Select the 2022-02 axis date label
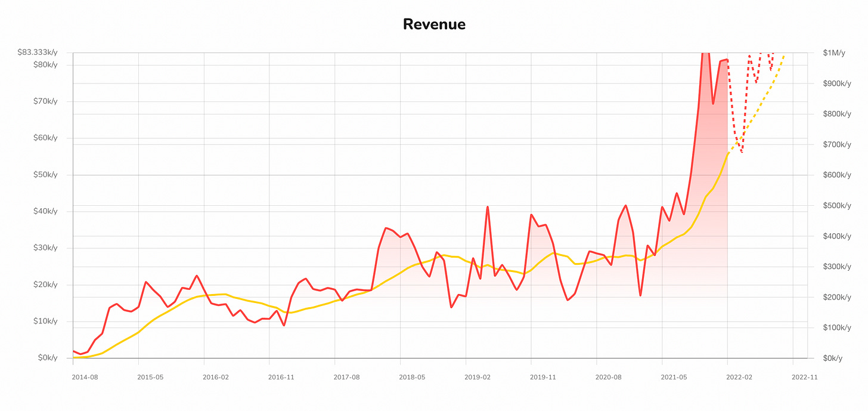Viewport: 868px width, 411px height. pyautogui.click(x=739, y=377)
